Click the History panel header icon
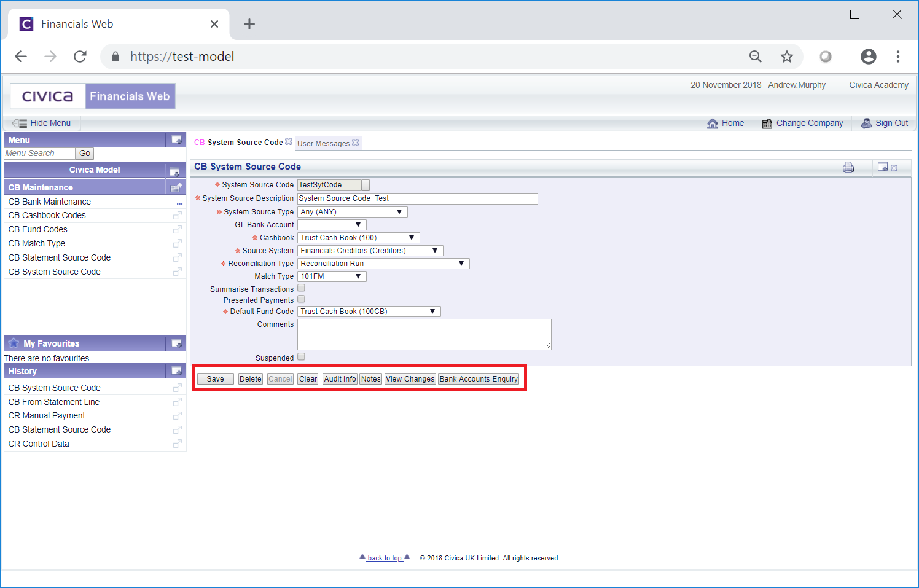This screenshot has width=919, height=588. (176, 371)
